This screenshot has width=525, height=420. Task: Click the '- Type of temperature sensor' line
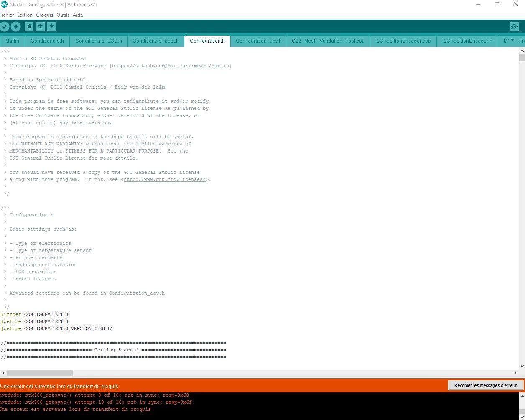point(48,250)
